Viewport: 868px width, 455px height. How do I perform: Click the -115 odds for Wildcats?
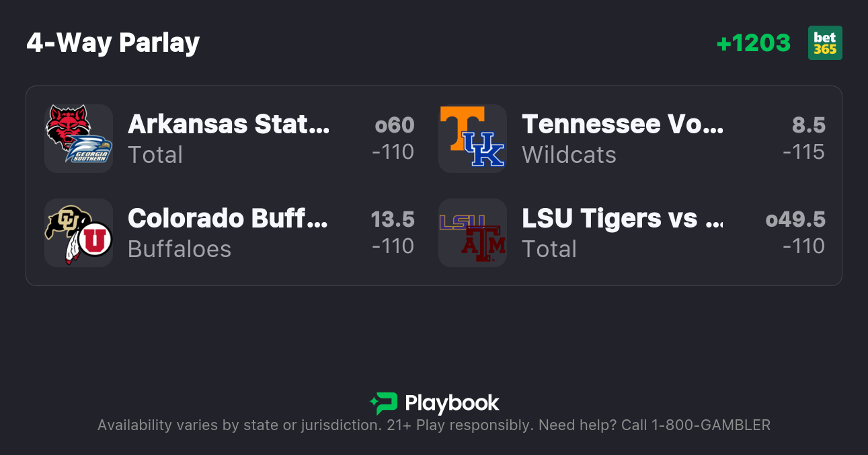803,152
